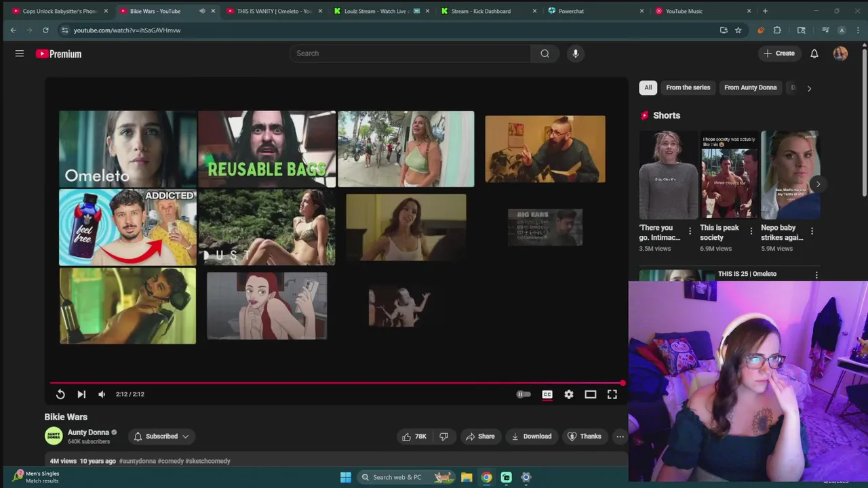Send Thanks to Aunty Donna
This screenshot has height=488, width=868.
(584, 436)
